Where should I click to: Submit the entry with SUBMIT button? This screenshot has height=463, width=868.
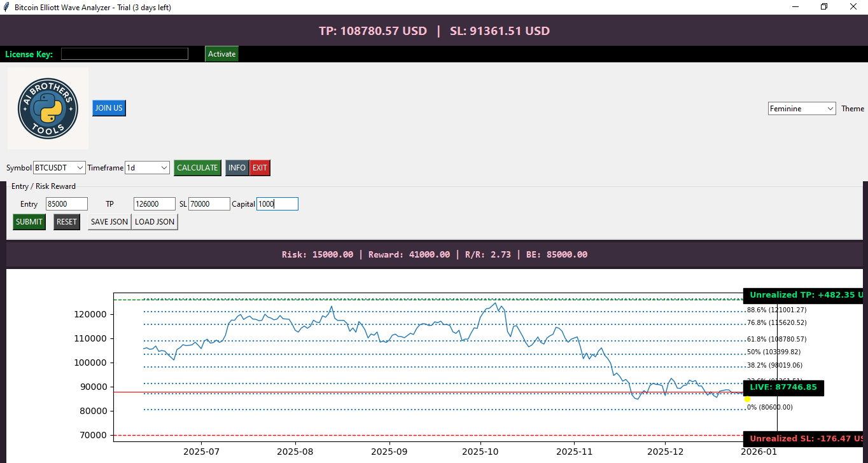tap(29, 222)
